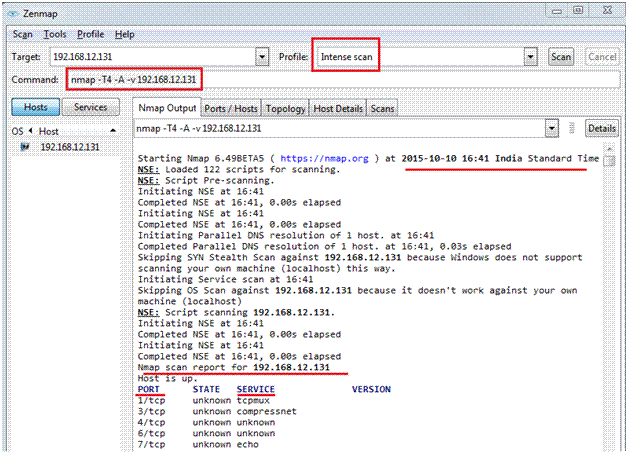This screenshot has height=454, width=628.
Task: Click the output scrollbar thumb
Action: pos(609,161)
